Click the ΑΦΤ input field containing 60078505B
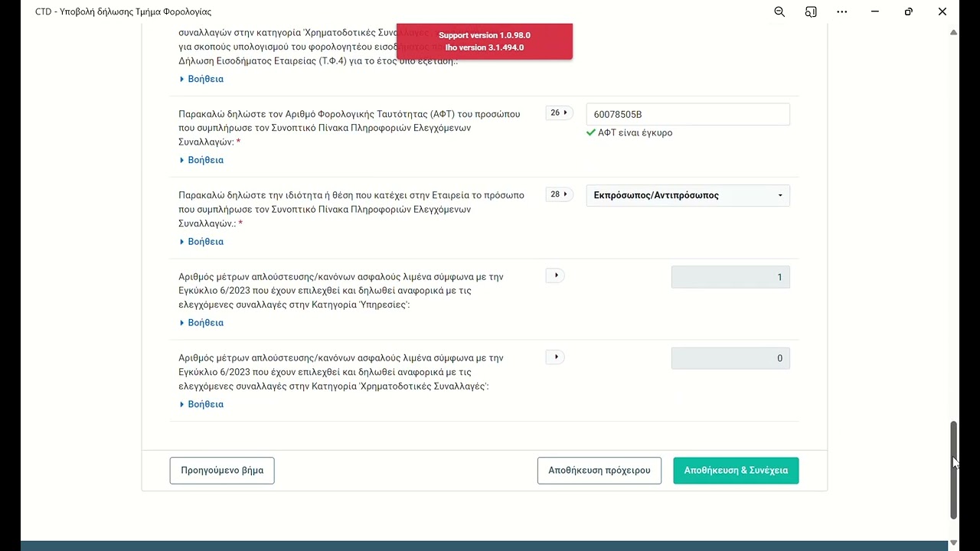This screenshot has height=551, width=980. coord(688,115)
